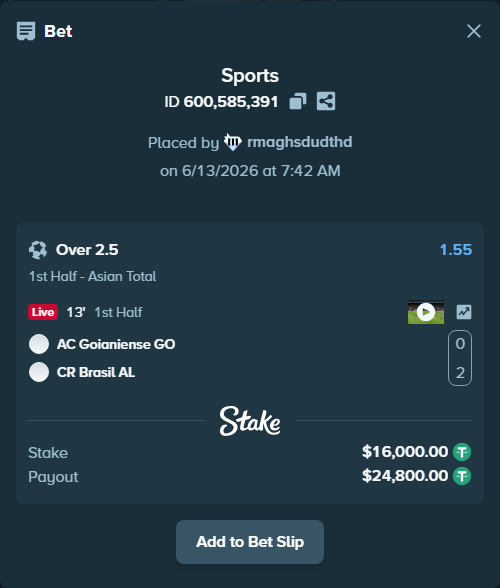Click the user's VIP badge icon
This screenshot has width=500, height=588.
pyautogui.click(x=233, y=142)
